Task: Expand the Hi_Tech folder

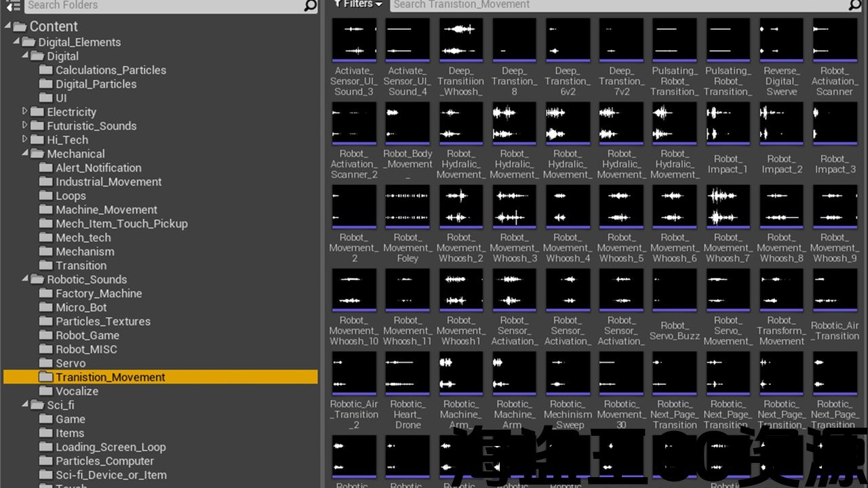Action: [x=25, y=140]
